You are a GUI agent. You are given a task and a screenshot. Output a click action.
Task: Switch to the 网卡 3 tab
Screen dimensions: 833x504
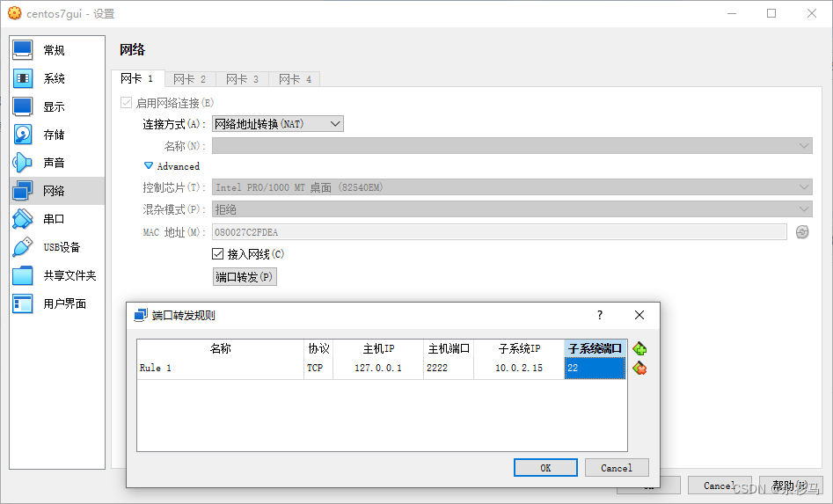[242, 79]
